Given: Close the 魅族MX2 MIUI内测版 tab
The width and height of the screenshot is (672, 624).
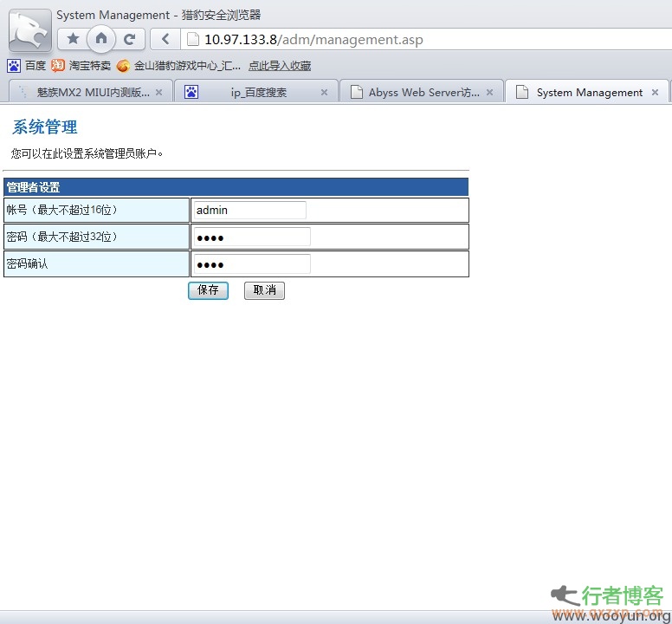Looking at the screenshot, I should 159,92.
